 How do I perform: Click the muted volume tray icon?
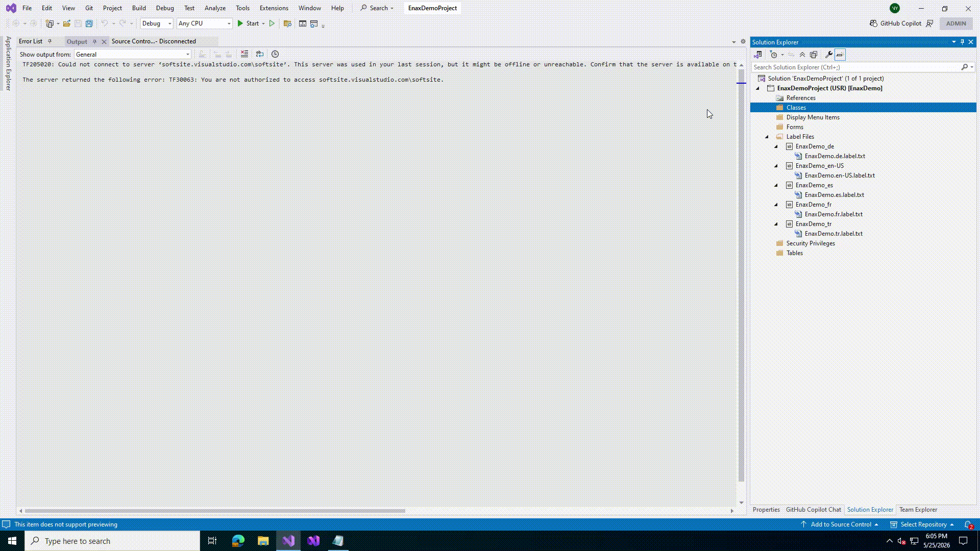click(901, 541)
